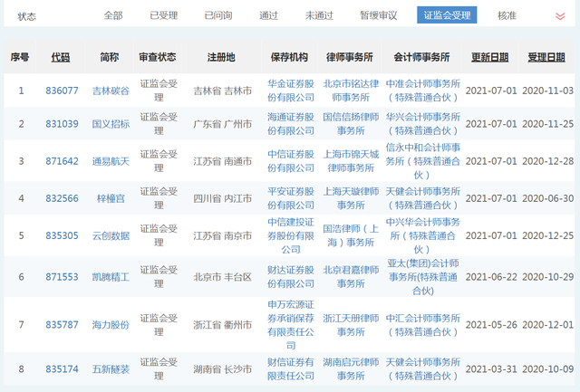Open law firm 北京市铭达律师事务所
This screenshot has width=580, height=392.
[x=351, y=91]
